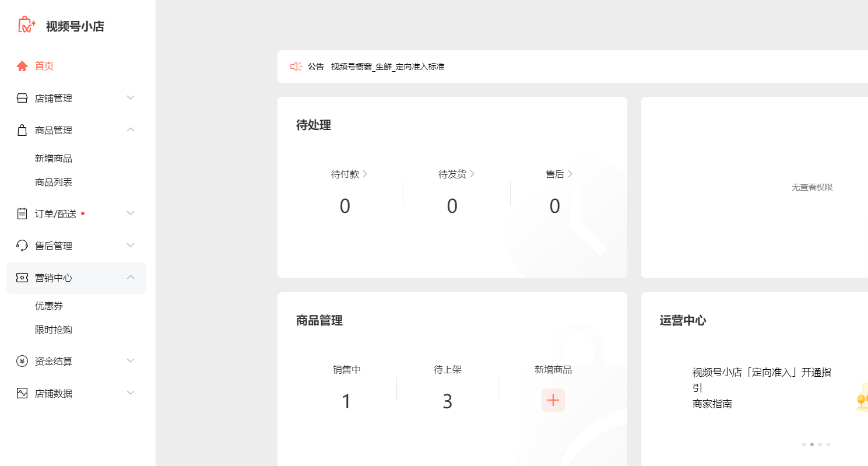Click the storefront icon beside 店铺管理
The height and width of the screenshot is (466, 868).
22,98
